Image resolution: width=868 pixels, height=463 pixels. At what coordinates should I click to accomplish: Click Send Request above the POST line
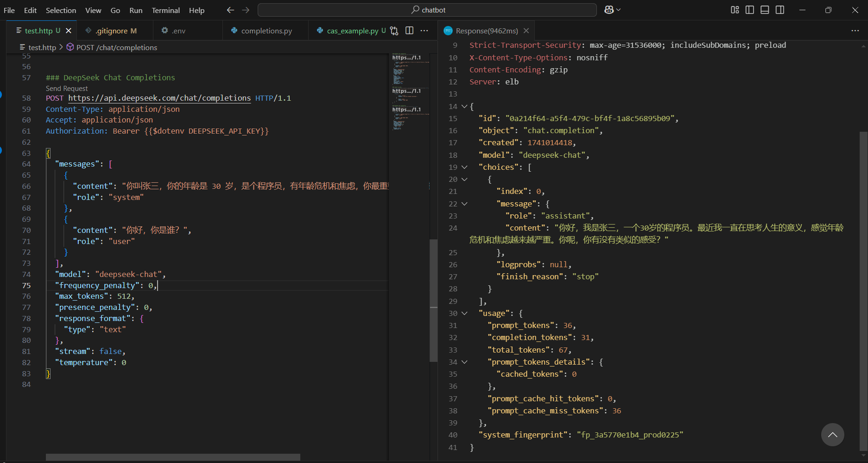(67, 88)
